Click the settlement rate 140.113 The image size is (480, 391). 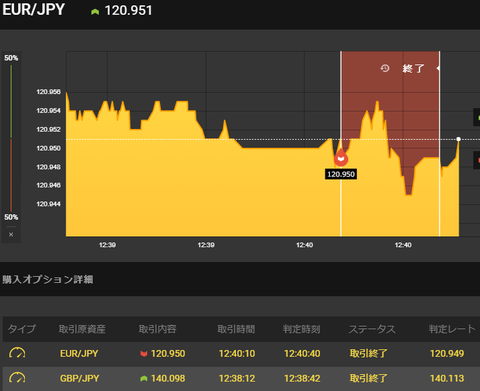tap(447, 379)
